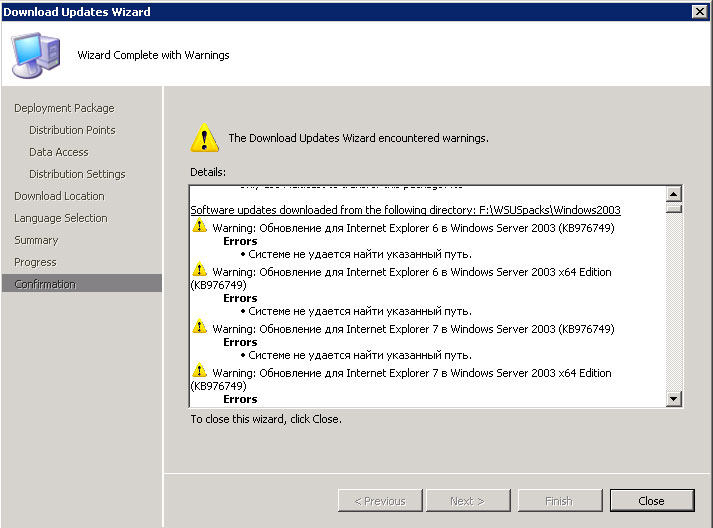
Task: Select the highlighted Confirmation step
Action: [x=82, y=284]
